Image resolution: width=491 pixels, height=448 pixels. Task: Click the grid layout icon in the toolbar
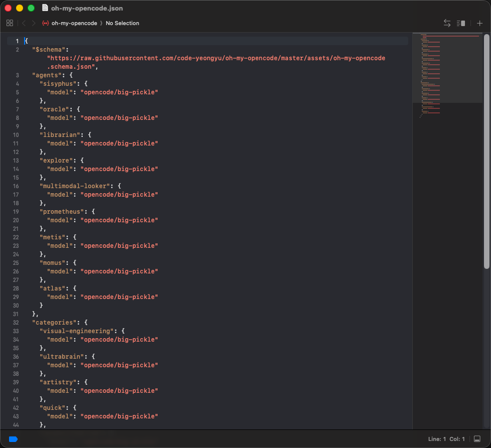(10, 23)
